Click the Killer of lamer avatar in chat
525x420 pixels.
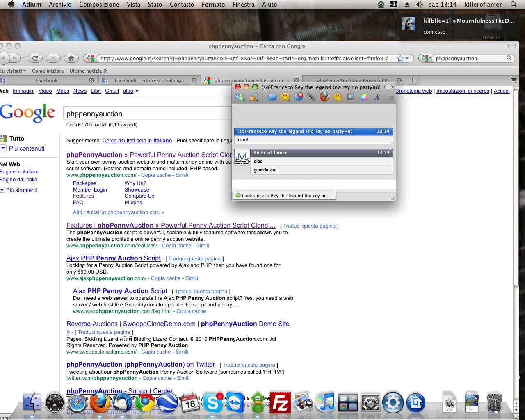tap(242, 157)
